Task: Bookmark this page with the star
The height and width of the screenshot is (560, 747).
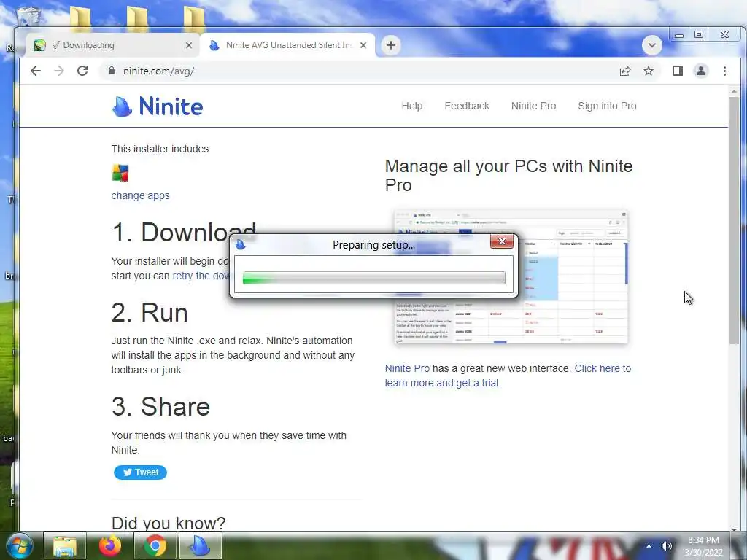Action: pyautogui.click(x=649, y=71)
